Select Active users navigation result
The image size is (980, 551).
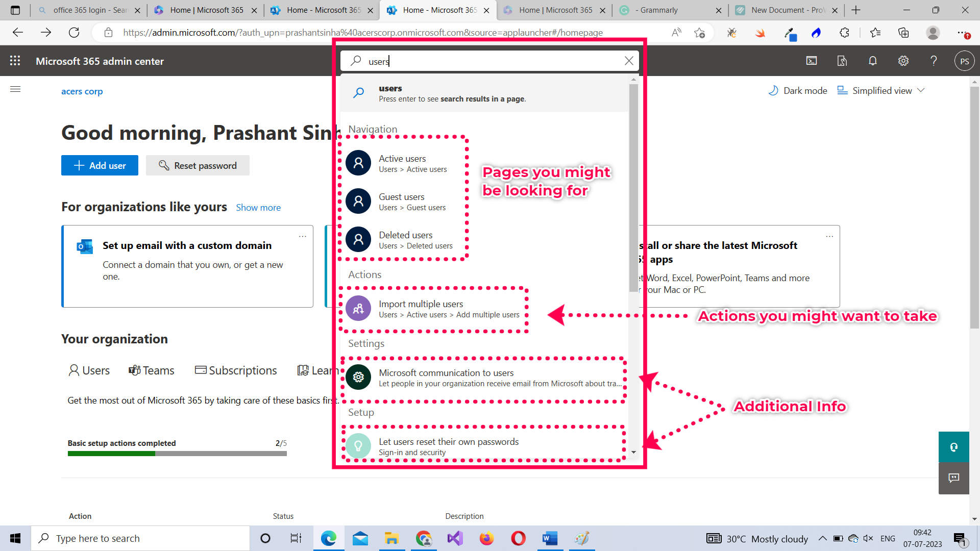[x=402, y=163]
